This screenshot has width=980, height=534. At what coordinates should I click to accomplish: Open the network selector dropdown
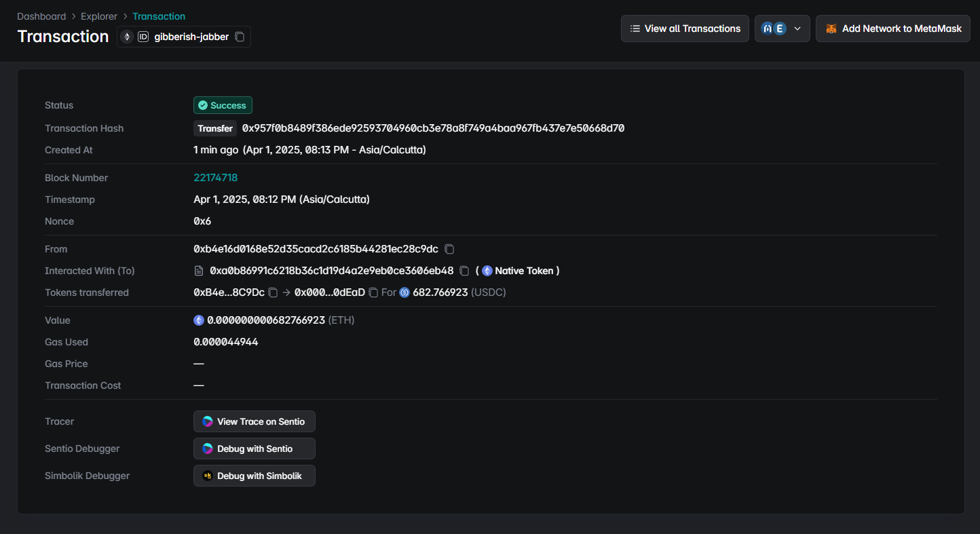(x=782, y=28)
